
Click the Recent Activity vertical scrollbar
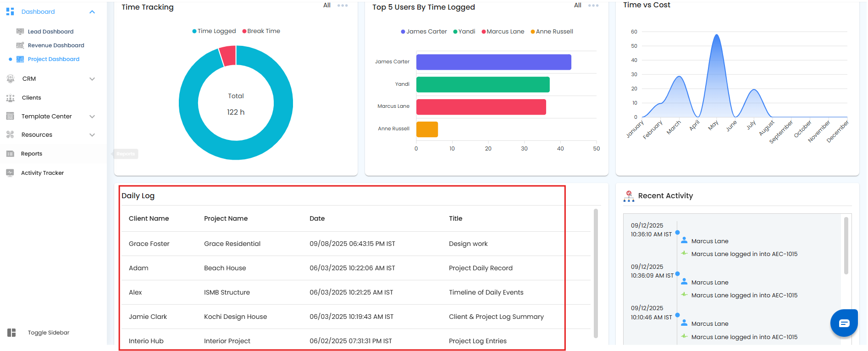(846, 245)
